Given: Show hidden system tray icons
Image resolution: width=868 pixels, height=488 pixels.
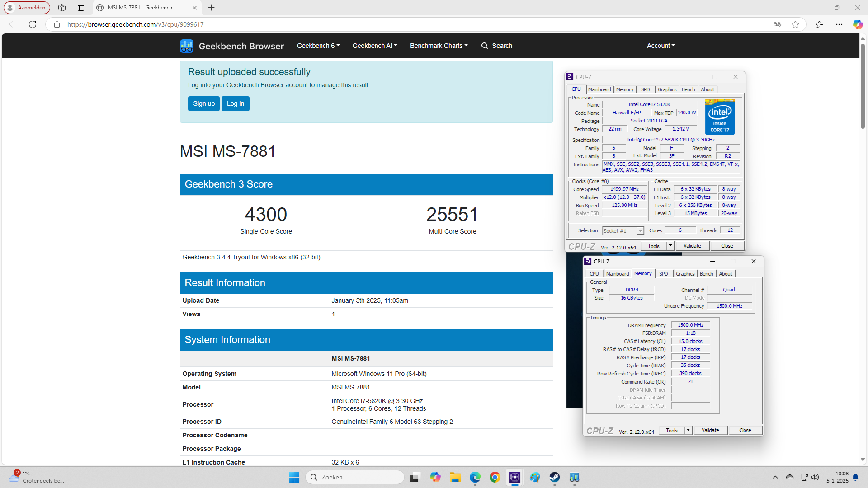Looking at the screenshot, I should pyautogui.click(x=775, y=477).
